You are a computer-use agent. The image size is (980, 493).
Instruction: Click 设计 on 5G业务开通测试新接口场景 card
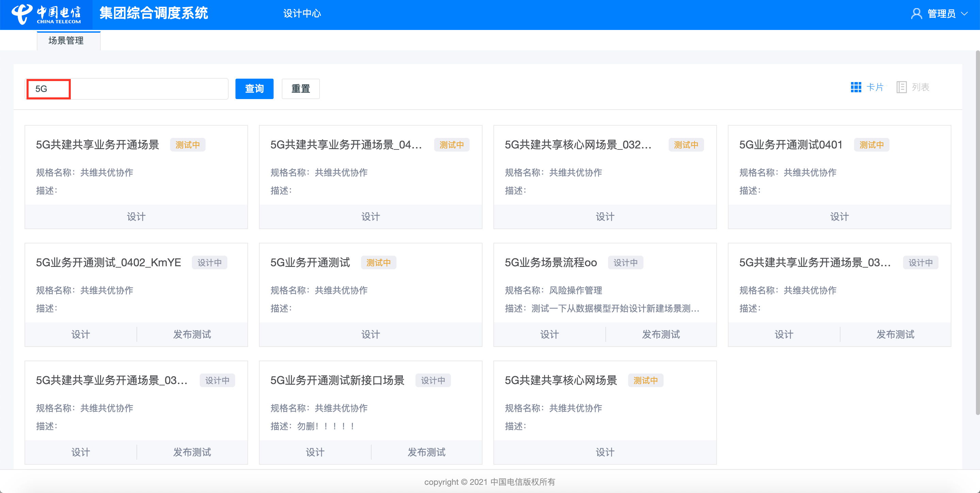(315, 452)
